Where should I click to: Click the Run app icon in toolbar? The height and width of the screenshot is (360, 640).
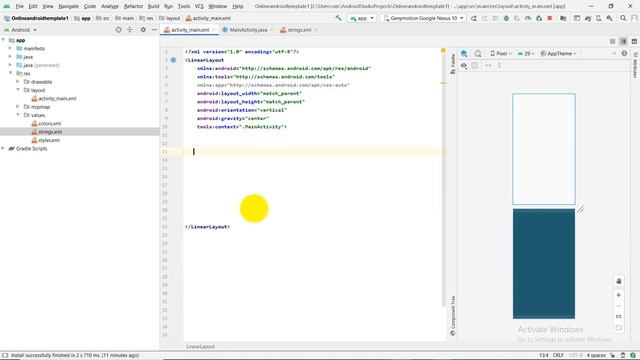[x=473, y=18]
